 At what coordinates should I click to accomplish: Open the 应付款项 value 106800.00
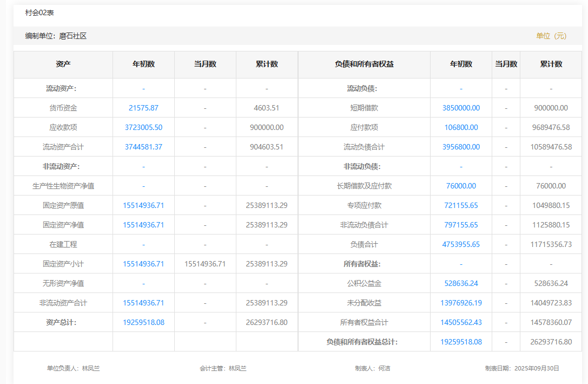[x=461, y=127]
